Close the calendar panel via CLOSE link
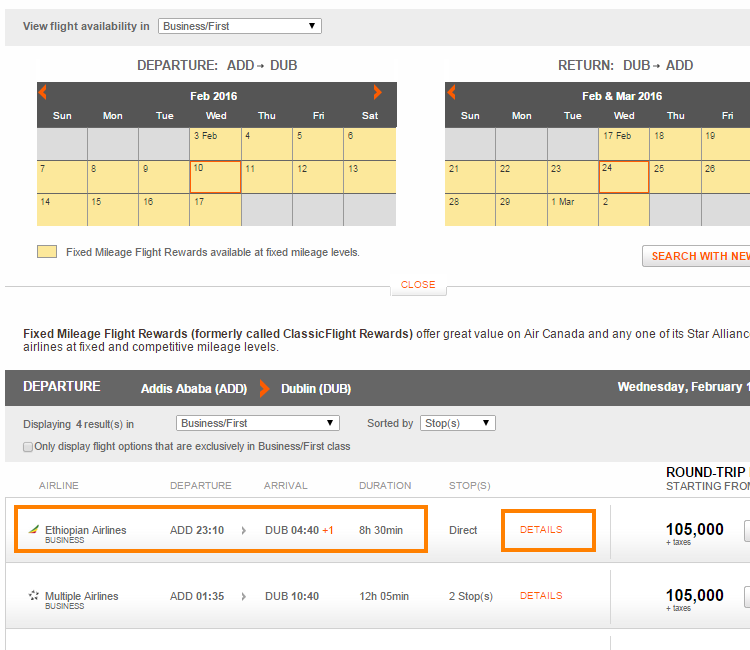The height and width of the screenshot is (650, 750). click(x=418, y=285)
